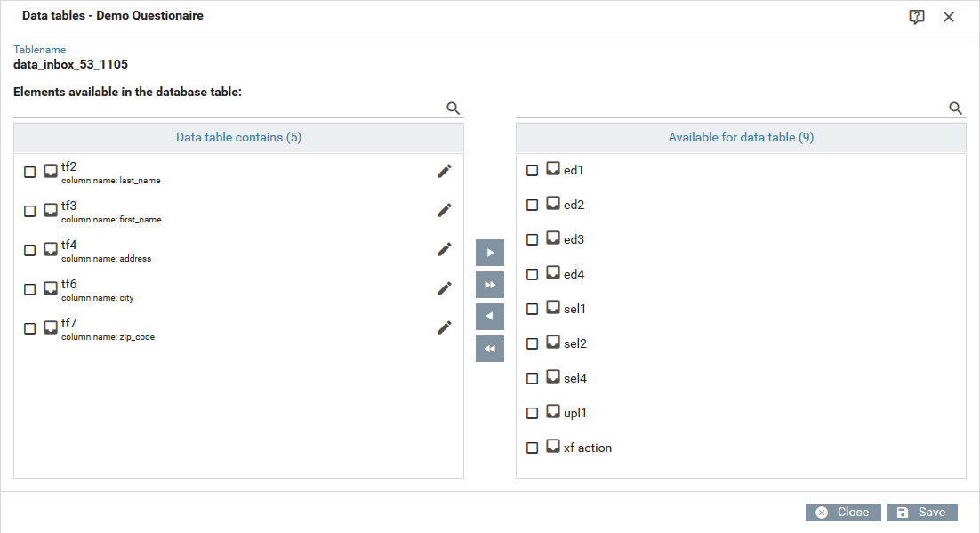The width and height of the screenshot is (980, 533).
Task: Enable the sel2 checkbox
Action: point(533,343)
